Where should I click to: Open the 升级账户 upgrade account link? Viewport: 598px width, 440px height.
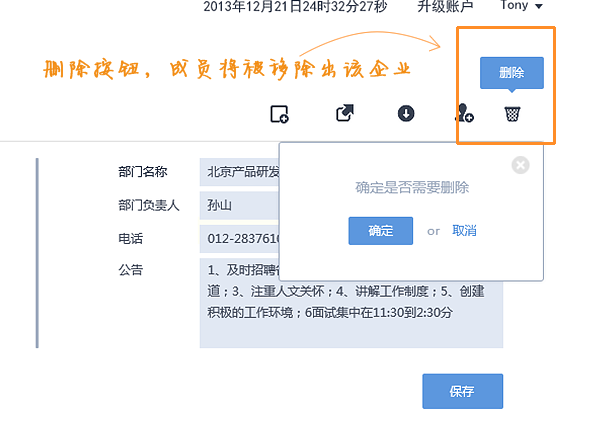(x=445, y=6)
